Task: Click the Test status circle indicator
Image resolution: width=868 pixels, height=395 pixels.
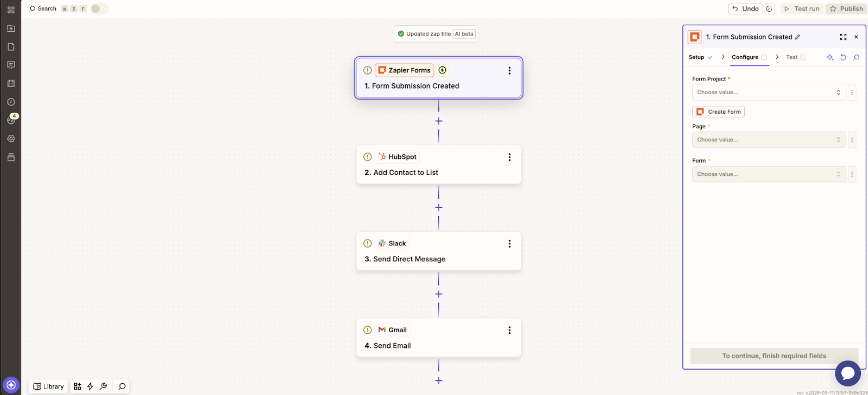Action: tap(803, 57)
